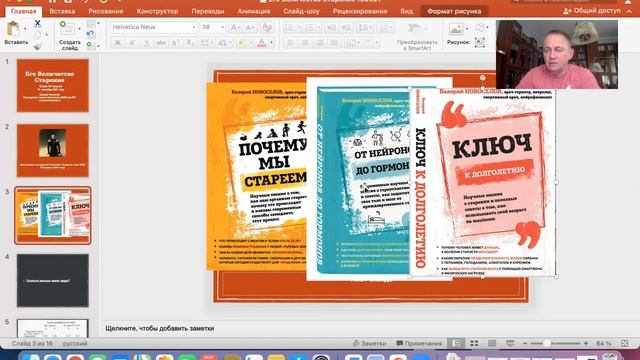Click the Increase font size icon
This screenshot has width=640, height=360.
pyautogui.click(x=236, y=27)
